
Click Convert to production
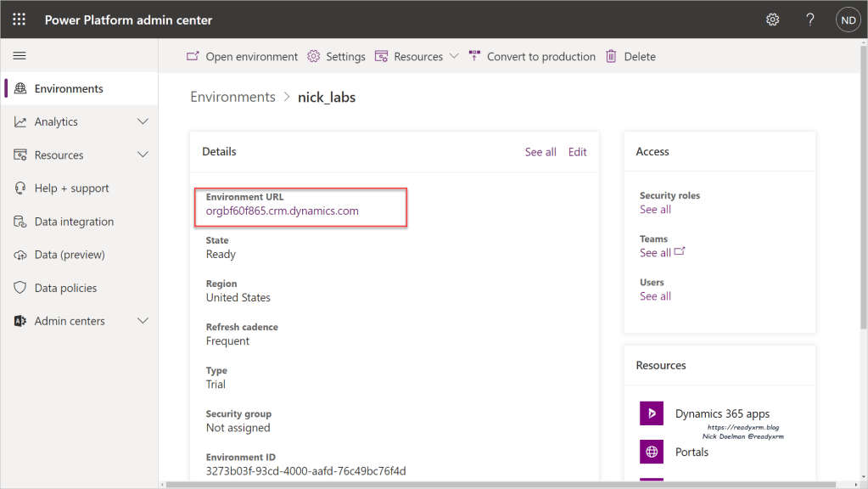pyautogui.click(x=532, y=57)
